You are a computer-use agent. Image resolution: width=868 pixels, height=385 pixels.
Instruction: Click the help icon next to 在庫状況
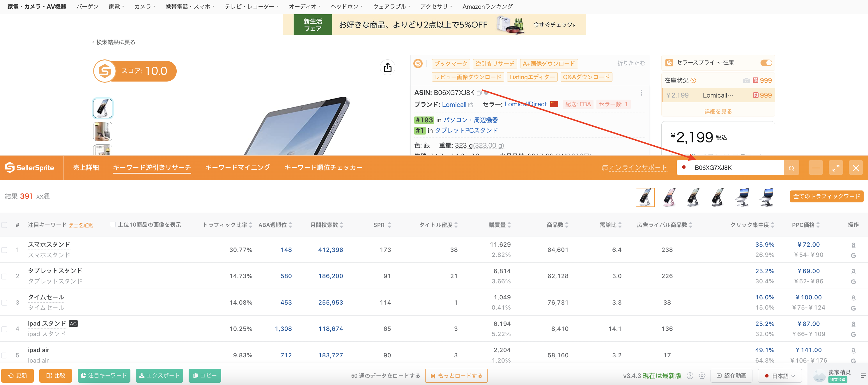click(x=693, y=81)
